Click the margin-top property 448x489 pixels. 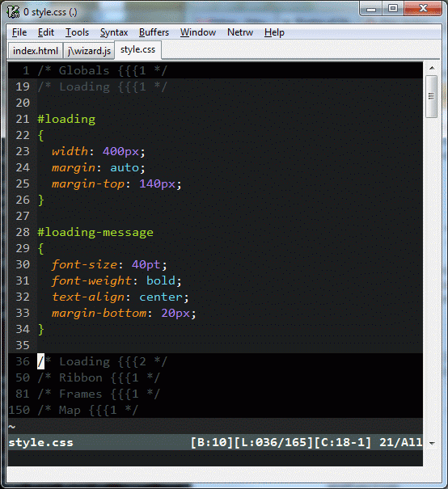click(x=88, y=184)
